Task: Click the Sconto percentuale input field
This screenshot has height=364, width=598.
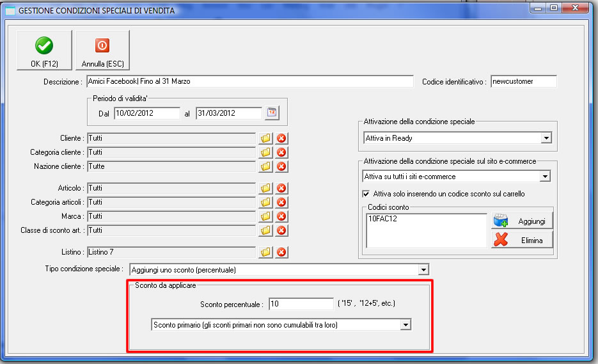Action: click(x=301, y=304)
